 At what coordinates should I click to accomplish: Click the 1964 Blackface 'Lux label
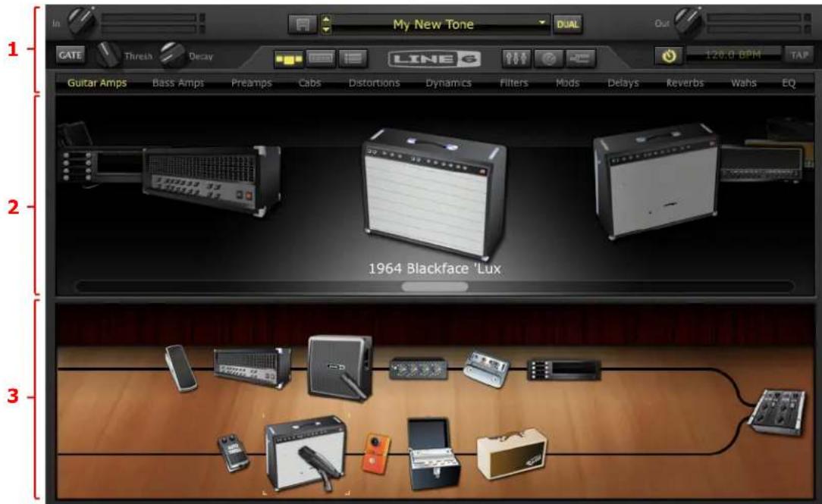click(435, 269)
